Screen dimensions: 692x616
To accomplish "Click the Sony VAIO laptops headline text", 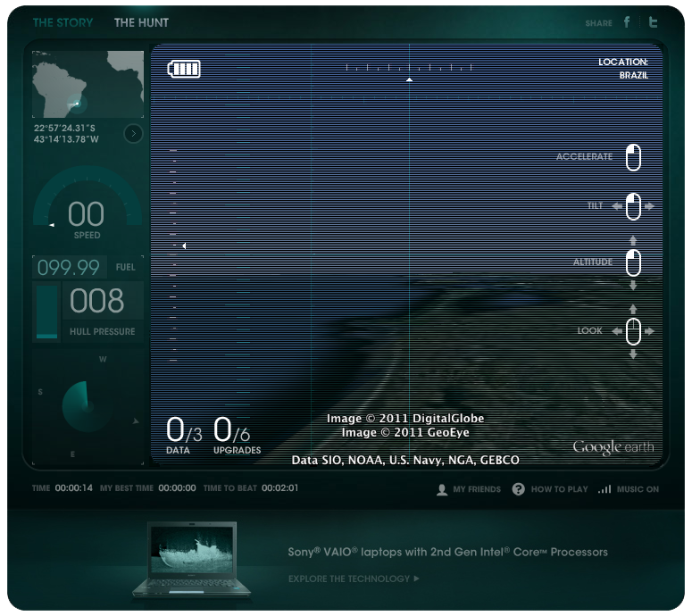I will pyautogui.click(x=447, y=552).
